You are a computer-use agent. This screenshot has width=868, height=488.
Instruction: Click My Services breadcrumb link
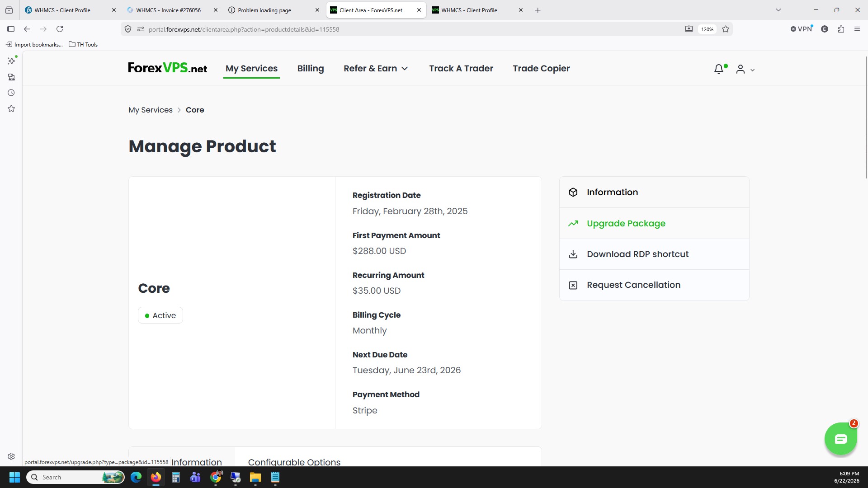coord(151,110)
